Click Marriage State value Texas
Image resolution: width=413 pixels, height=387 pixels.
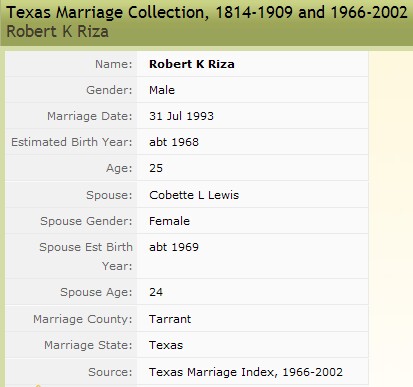166,345
